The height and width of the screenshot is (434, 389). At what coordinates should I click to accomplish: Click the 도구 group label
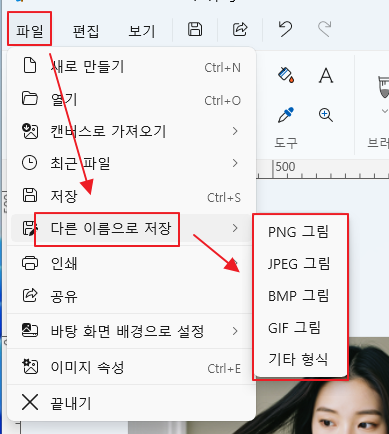tap(286, 143)
